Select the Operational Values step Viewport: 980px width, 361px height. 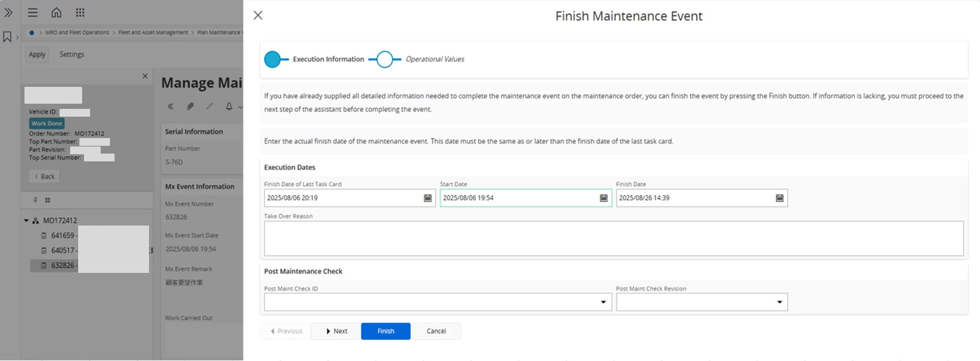(x=385, y=60)
